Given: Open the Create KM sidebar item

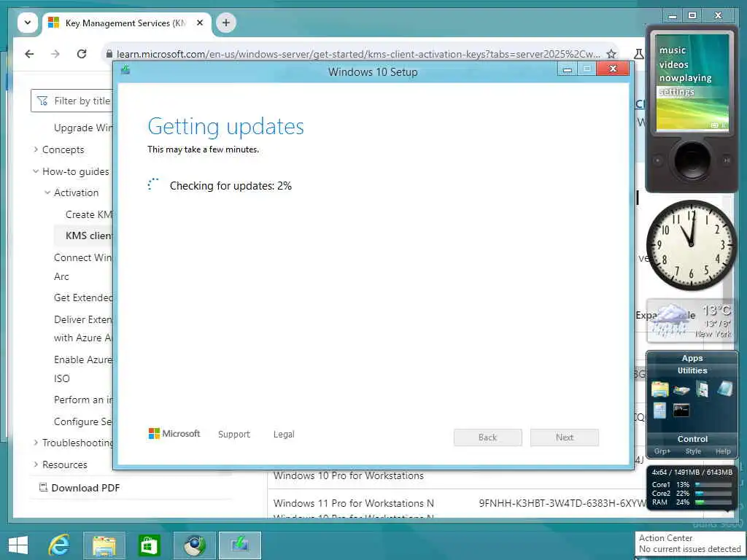Looking at the screenshot, I should [x=88, y=214].
